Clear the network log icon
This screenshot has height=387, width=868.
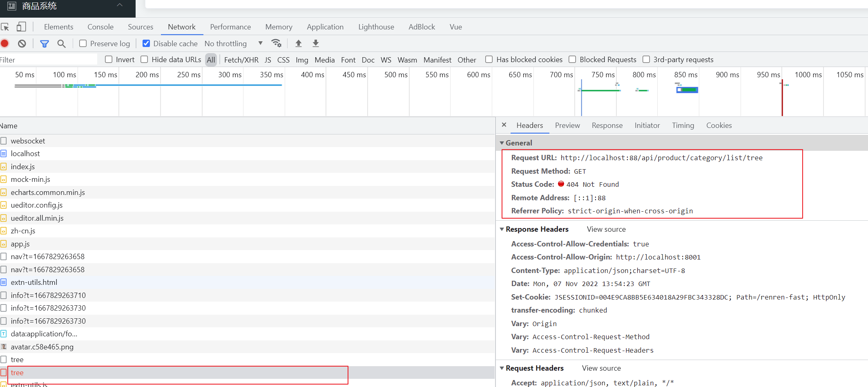[x=22, y=43]
